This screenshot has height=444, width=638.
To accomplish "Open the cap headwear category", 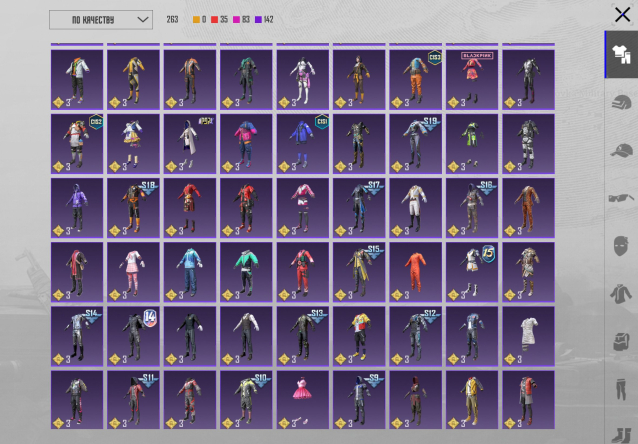I will pos(620,151).
